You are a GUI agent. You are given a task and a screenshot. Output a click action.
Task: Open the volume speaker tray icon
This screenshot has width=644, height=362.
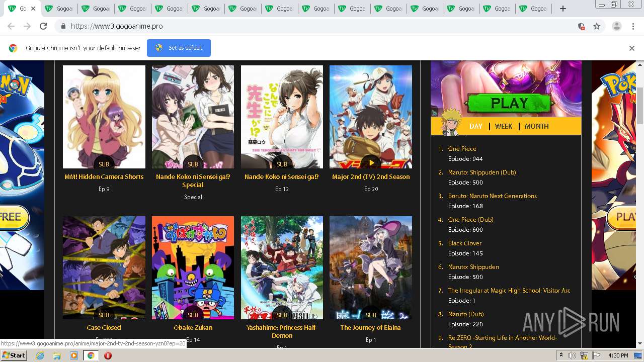[x=572, y=355]
